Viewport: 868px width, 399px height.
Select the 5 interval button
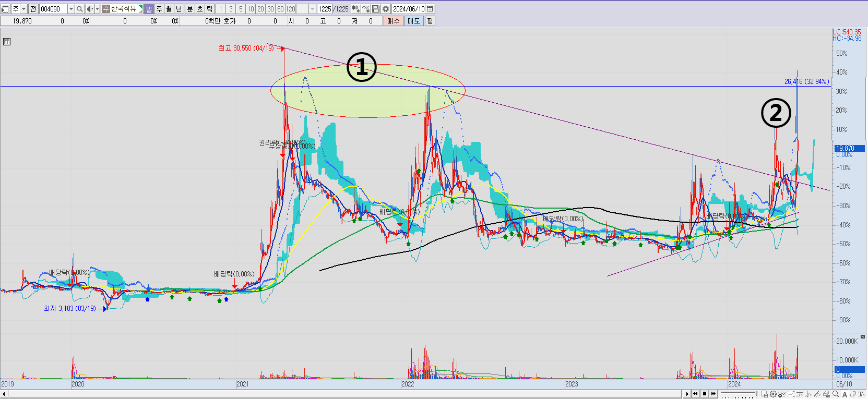pyautogui.click(x=241, y=9)
